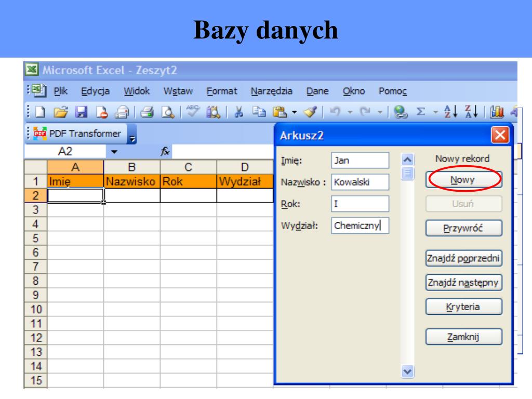Image resolution: width=532 pixels, height=399 pixels.
Task: Open the Plik menu
Action: point(61,91)
